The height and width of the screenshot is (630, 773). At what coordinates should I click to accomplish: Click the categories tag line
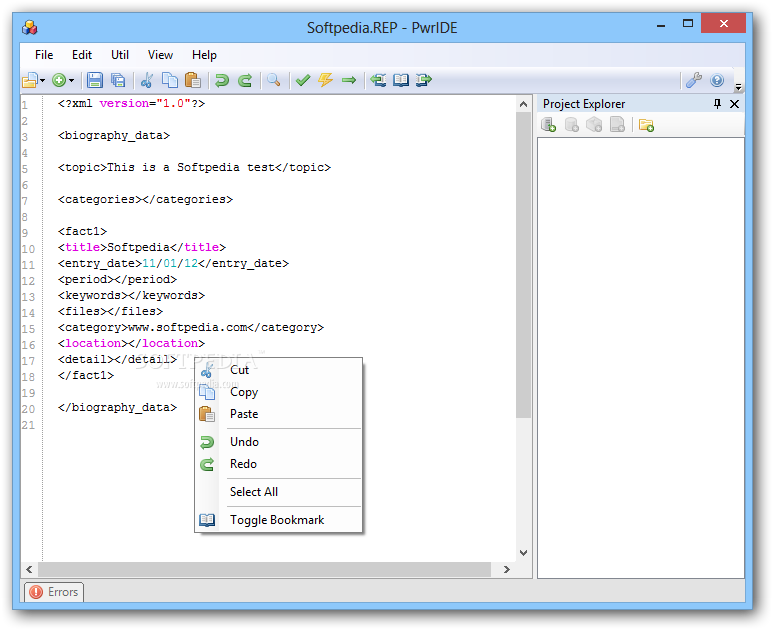pyautogui.click(x=145, y=200)
